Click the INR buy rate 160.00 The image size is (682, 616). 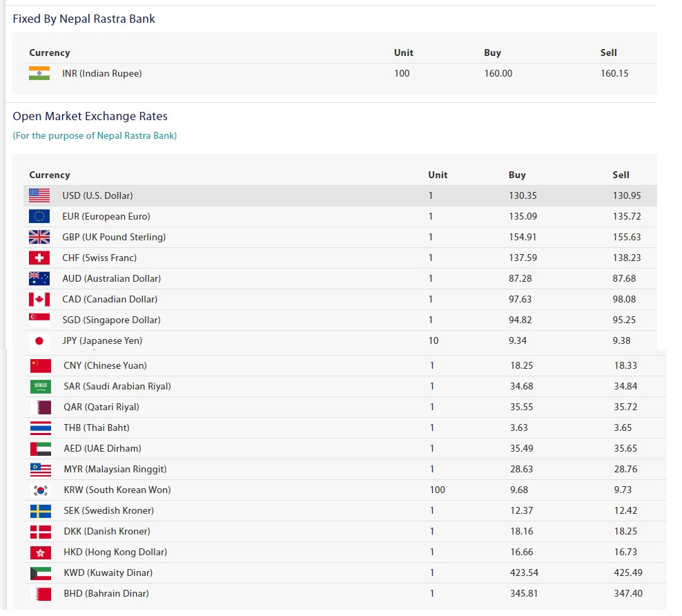(498, 73)
